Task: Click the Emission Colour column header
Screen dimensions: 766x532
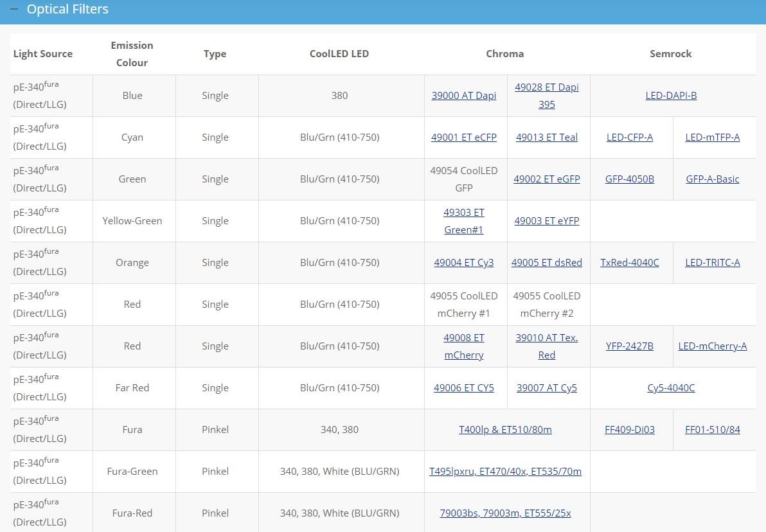Action: click(132, 54)
